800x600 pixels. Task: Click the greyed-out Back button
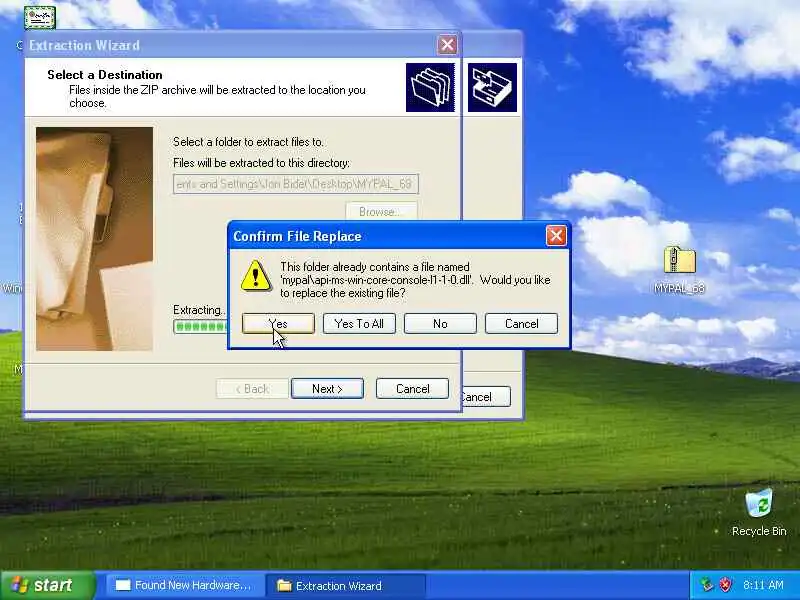pyautogui.click(x=252, y=389)
